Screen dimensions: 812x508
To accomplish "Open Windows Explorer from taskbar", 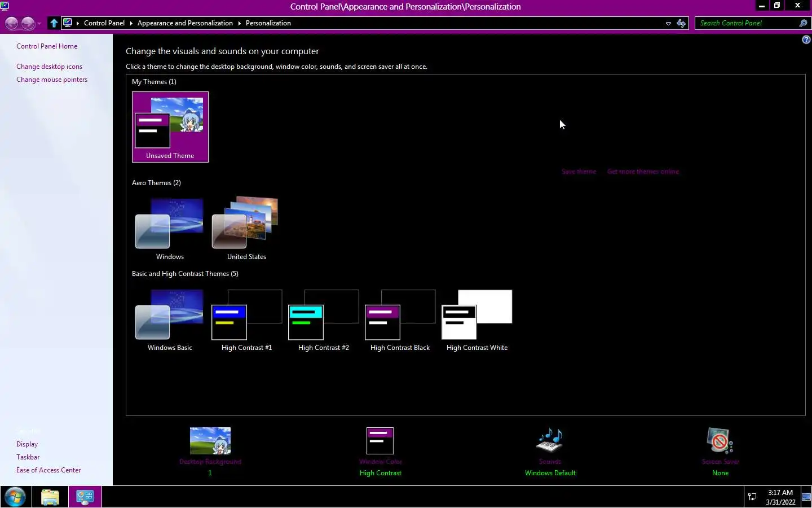I will tap(50, 497).
